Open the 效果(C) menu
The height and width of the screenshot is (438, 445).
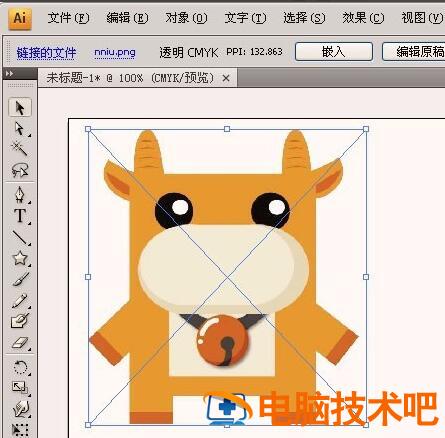pos(363,18)
